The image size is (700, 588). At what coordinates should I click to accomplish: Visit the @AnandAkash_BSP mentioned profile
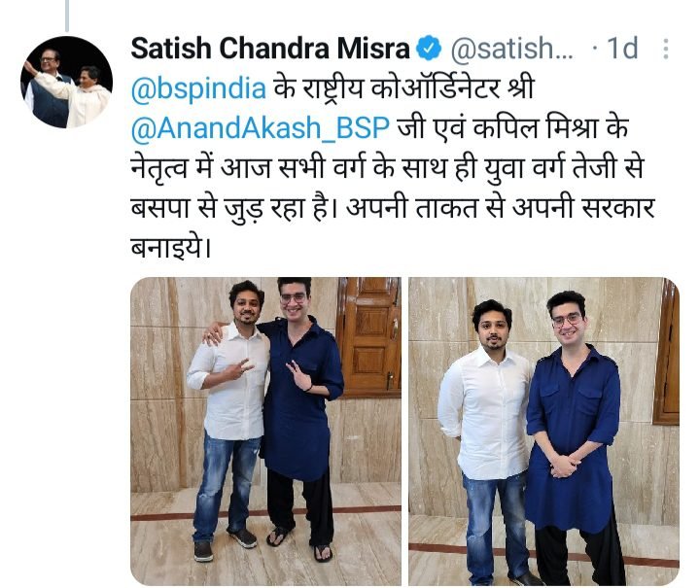(261, 128)
